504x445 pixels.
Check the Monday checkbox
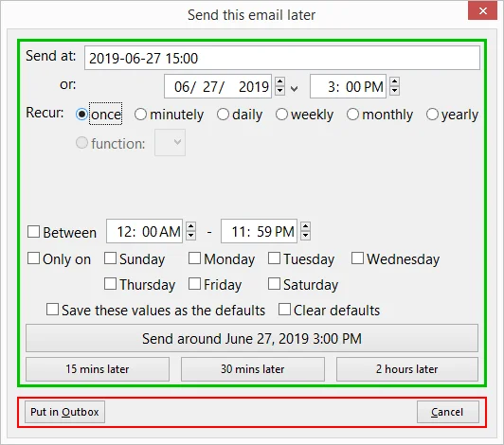tap(194, 258)
